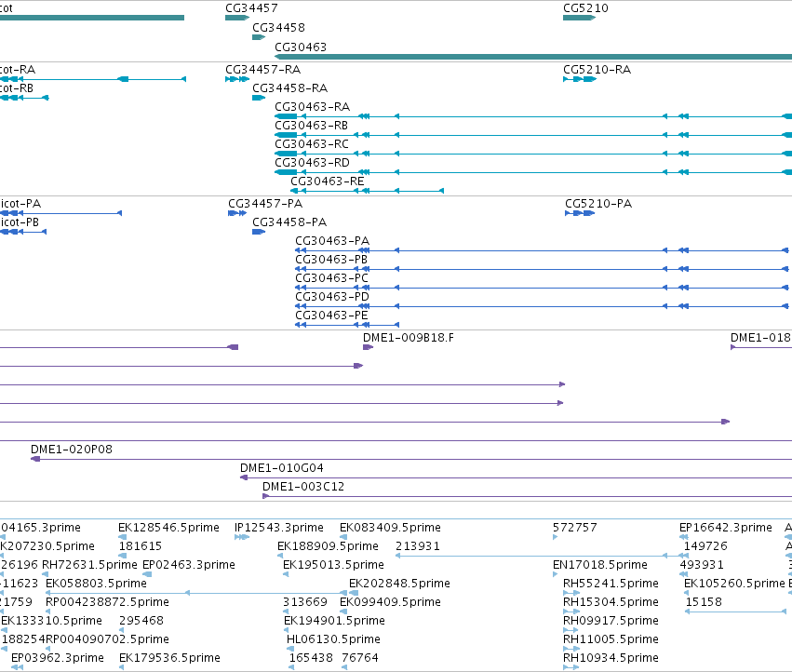The image size is (792, 672).
Task: Click the long CG30463 gene bar
Action: (x=533, y=57)
